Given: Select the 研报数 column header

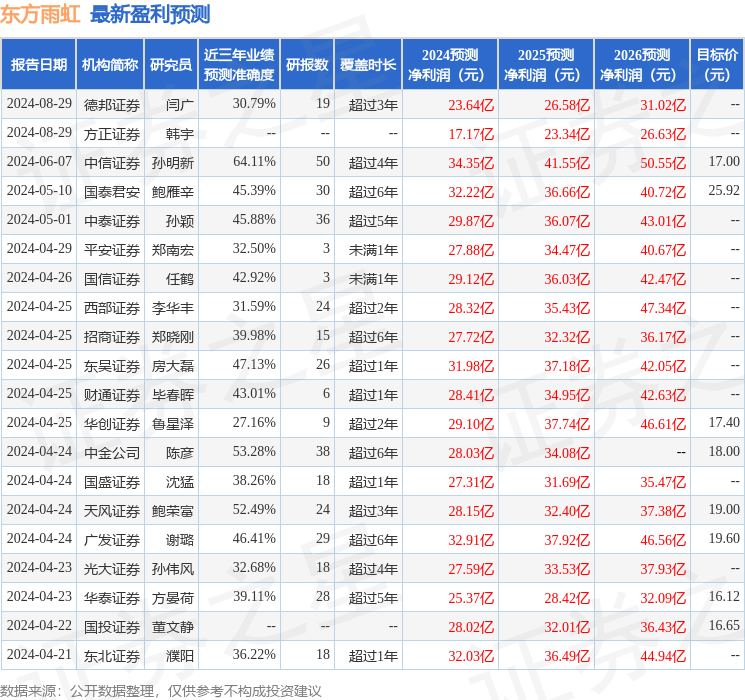Looking at the screenshot, I should 307,65.
